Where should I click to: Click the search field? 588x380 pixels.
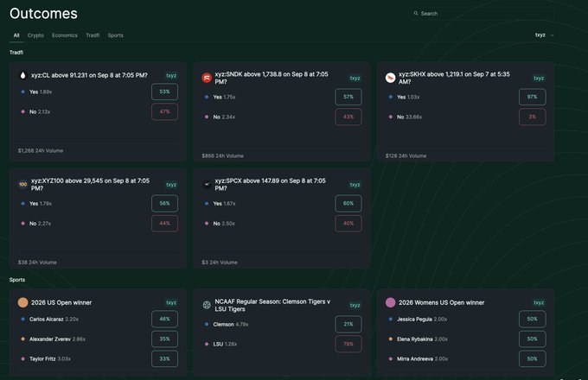[x=482, y=14]
